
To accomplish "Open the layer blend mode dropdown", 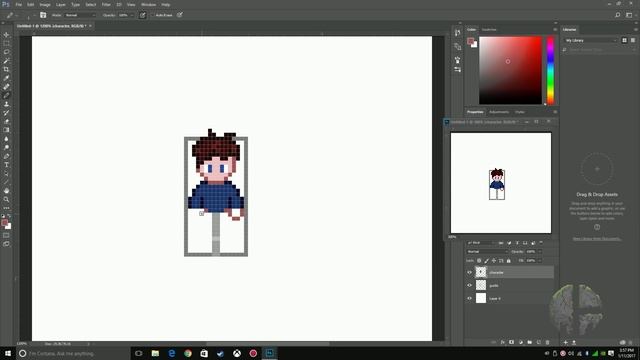I will point(487,251).
